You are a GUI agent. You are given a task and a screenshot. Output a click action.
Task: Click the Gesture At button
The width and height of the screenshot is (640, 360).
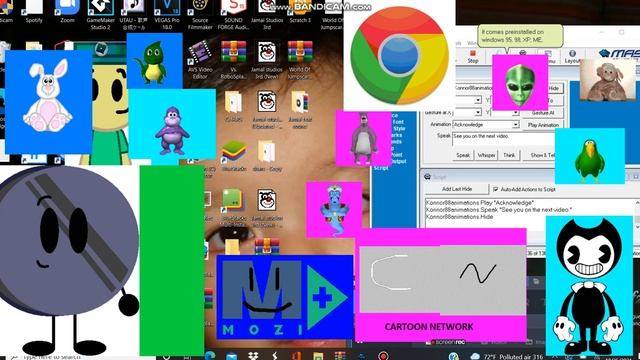[543, 113]
